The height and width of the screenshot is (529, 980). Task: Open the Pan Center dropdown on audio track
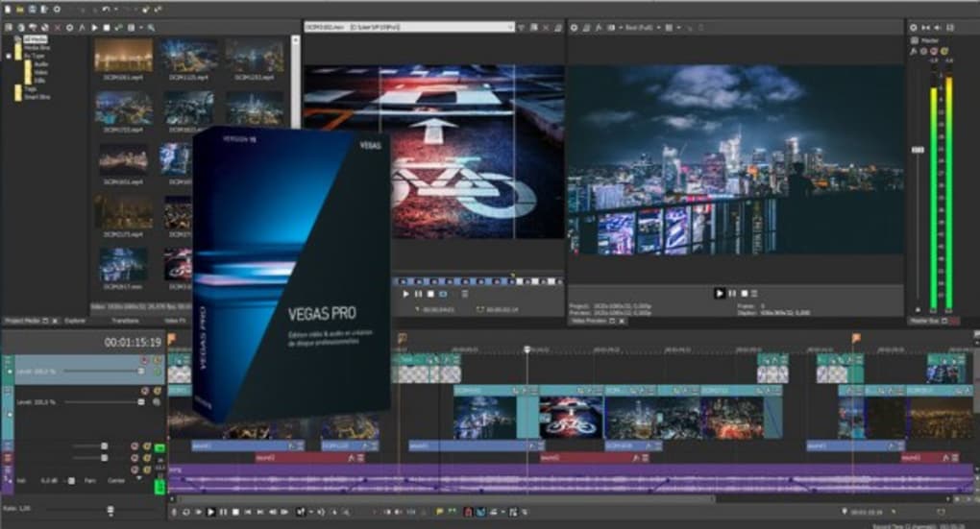[x=138, y=480]
